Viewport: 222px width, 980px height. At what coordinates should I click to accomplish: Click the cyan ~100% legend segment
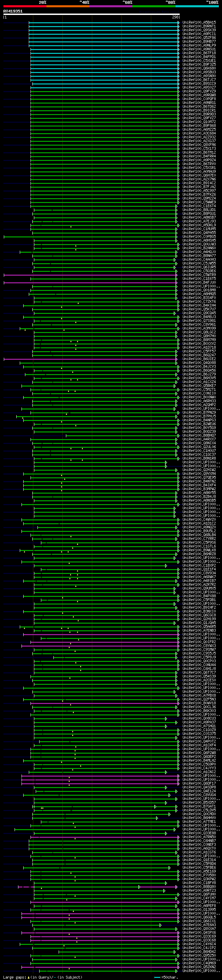[197, 6]
